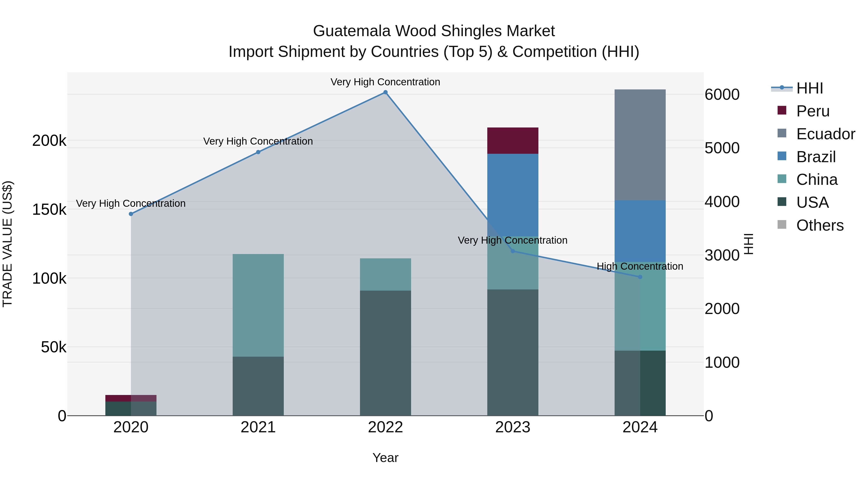
Task: Click the 2000 right axis tick label
Action: click(722, 309)
